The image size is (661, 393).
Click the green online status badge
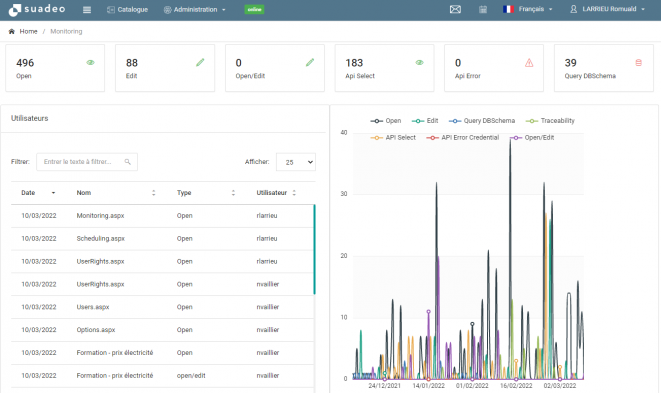pos(254,9)
